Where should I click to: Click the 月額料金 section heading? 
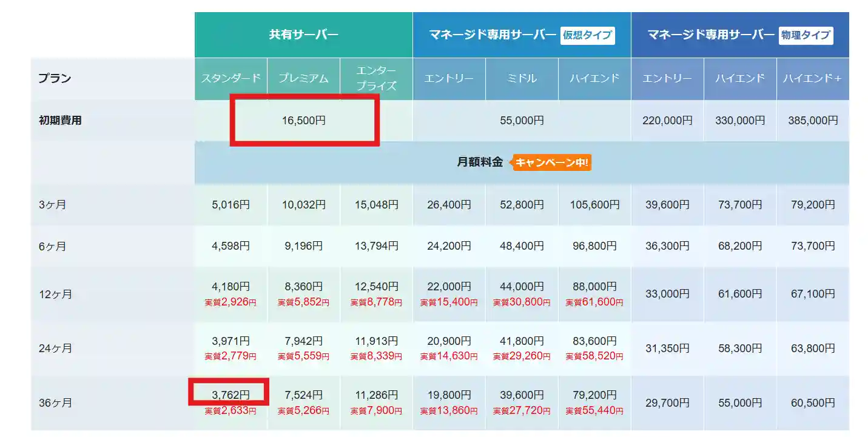click(x=480, y=162)
